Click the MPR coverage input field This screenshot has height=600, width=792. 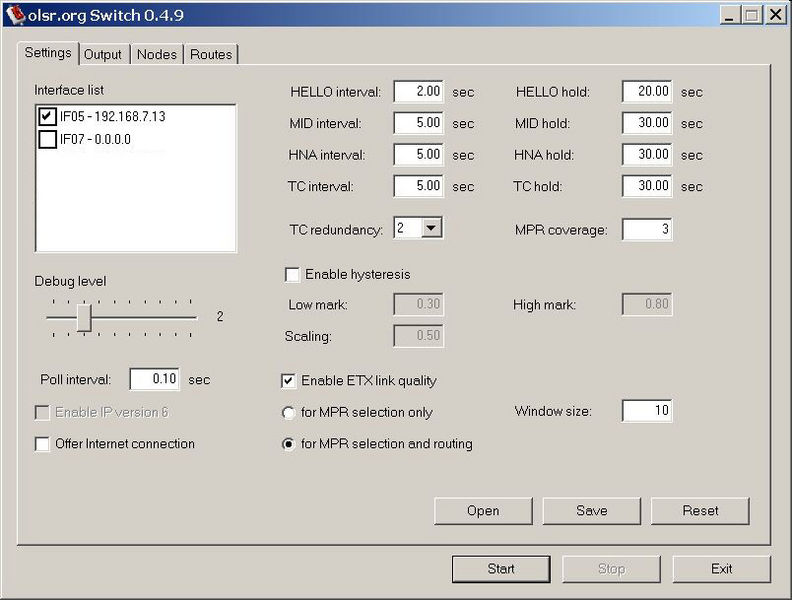647,229
